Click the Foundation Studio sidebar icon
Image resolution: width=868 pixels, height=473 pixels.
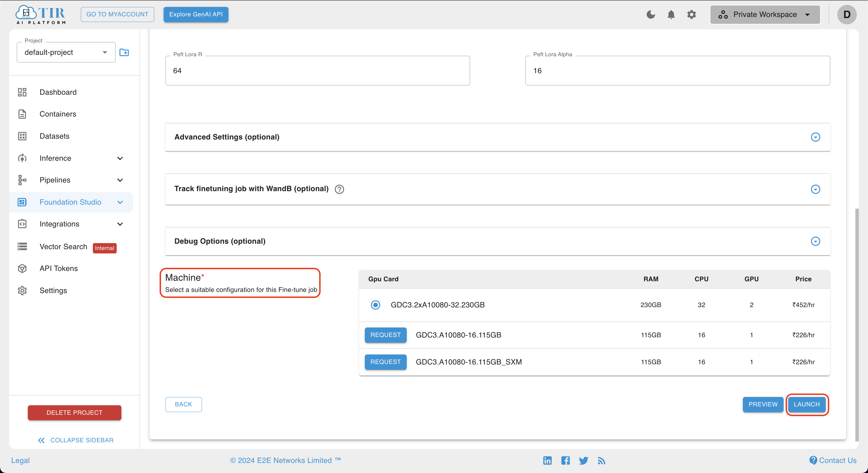22,202
